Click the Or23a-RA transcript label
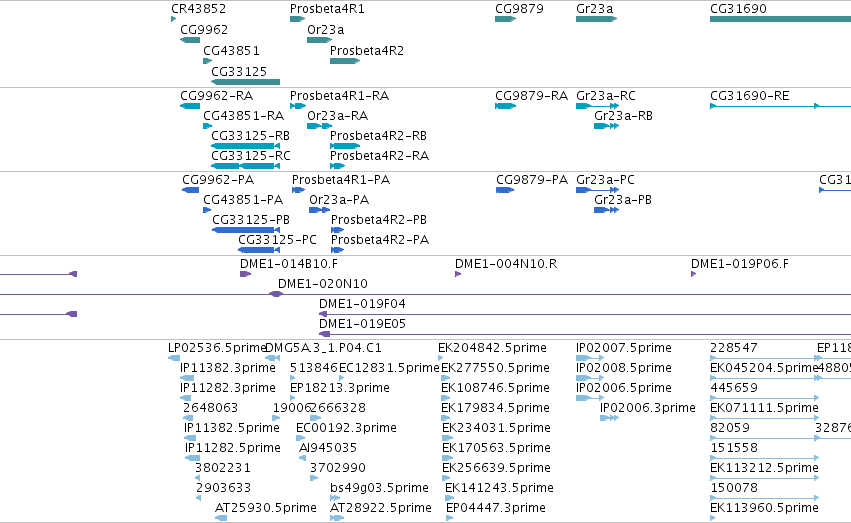Viewport: 851px width, 523px height. [x=338, y=116]
